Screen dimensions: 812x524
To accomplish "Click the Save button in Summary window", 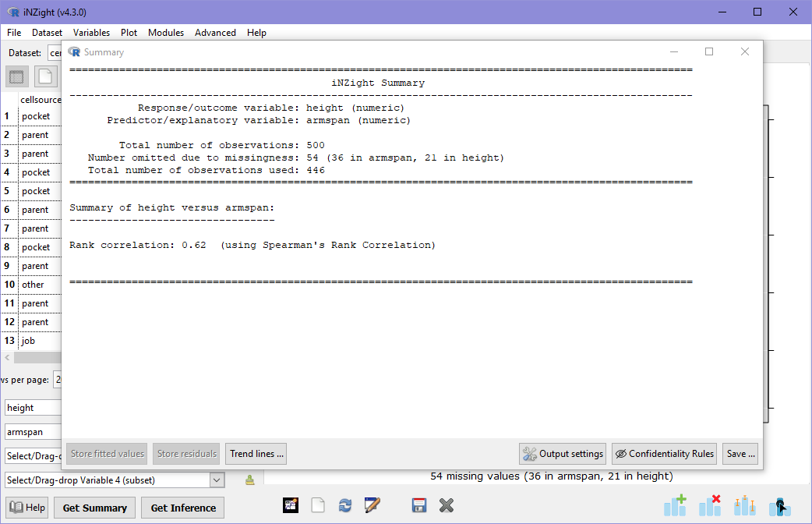I will [x=740, y=454].
